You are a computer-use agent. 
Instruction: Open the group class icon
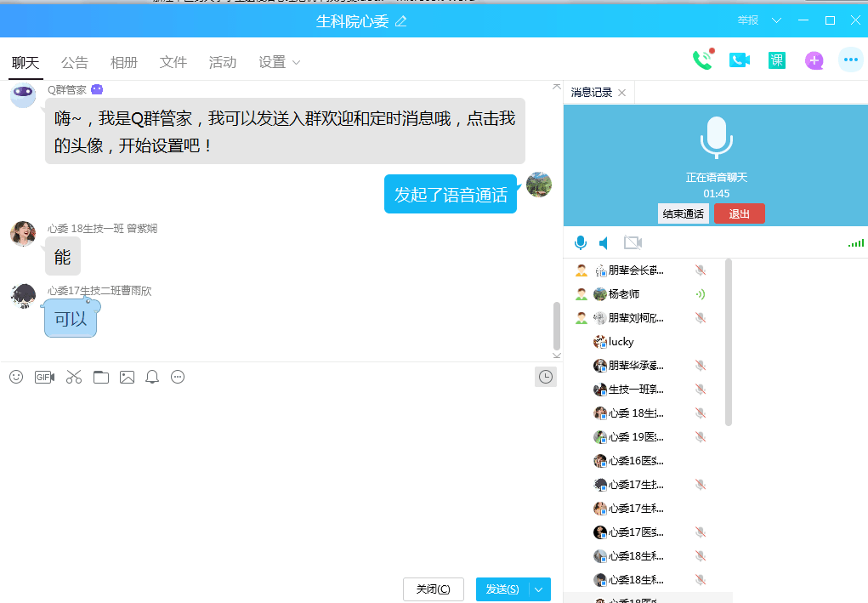pyautogui.click(x=776, y=60)
